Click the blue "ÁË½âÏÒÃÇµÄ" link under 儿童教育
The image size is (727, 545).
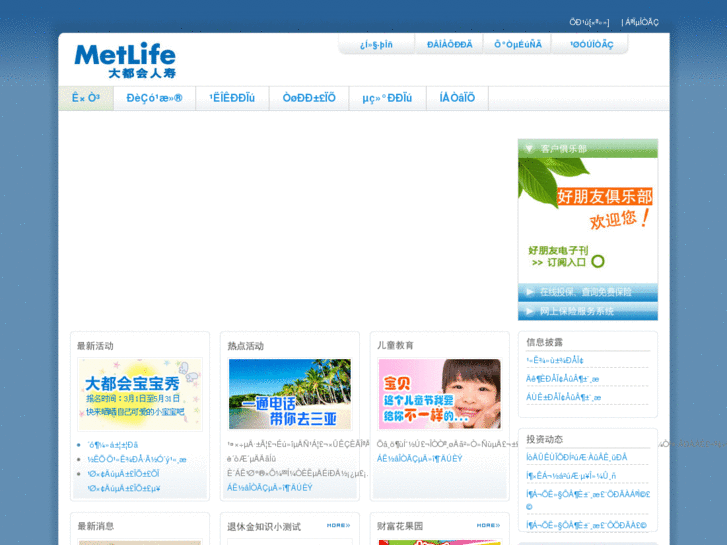(420, 458)
